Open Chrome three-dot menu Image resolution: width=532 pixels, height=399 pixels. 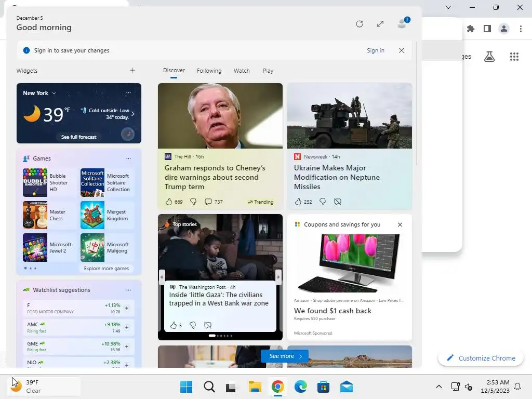pyautogui.click(x=521, y=29)
